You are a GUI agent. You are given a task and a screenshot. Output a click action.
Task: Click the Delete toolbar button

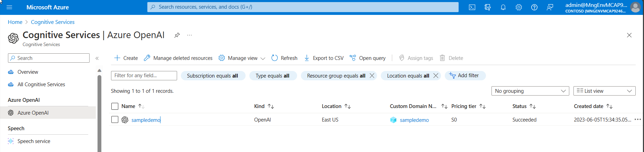pyautogui.click(x=451, y=58)
